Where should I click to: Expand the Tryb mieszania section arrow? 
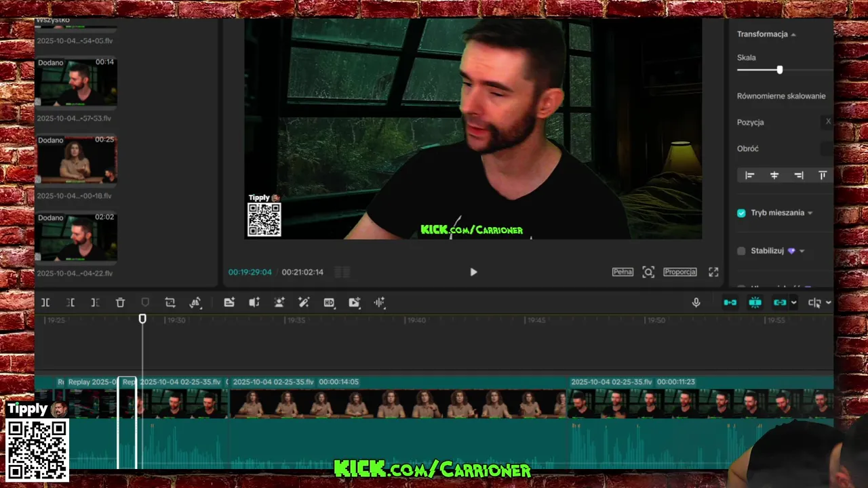[810, 213]
